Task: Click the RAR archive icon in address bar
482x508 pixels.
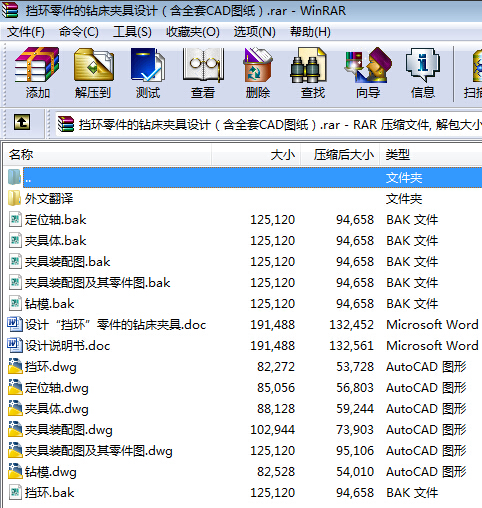Action: pos(65,124)
